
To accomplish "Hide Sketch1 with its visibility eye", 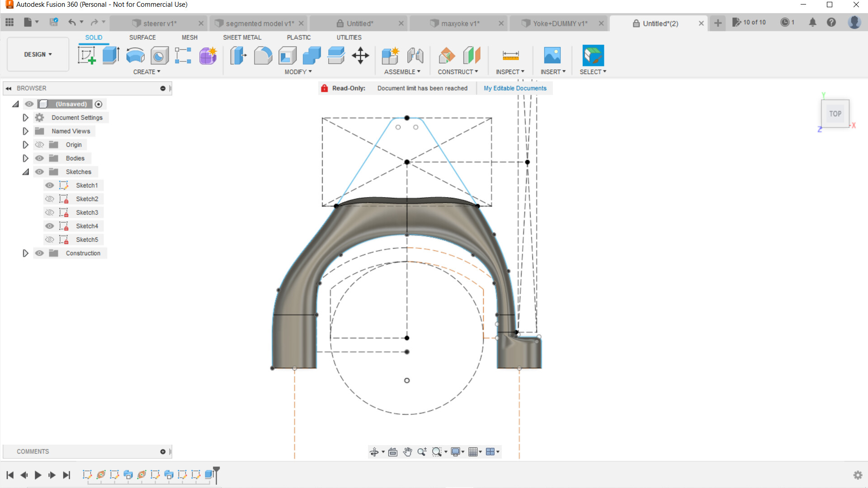I will (49, 185).
